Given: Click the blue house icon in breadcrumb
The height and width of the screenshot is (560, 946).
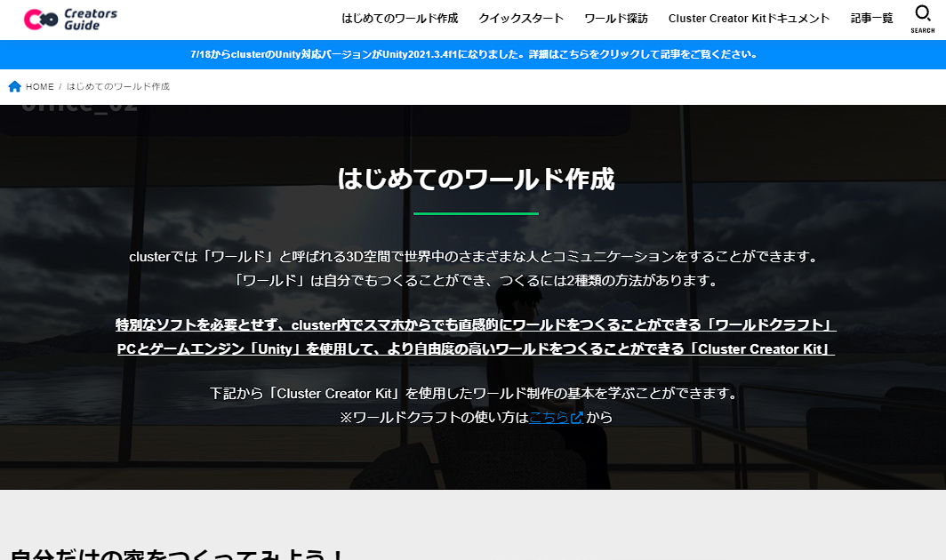Looking at the screenshot, I should click(x=14, y=86).
